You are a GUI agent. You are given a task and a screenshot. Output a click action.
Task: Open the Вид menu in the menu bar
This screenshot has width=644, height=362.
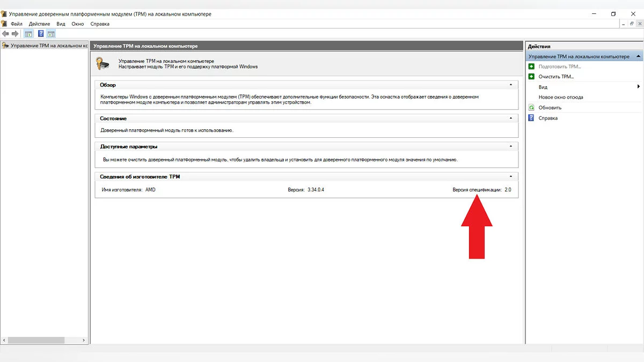pos(61,24)
